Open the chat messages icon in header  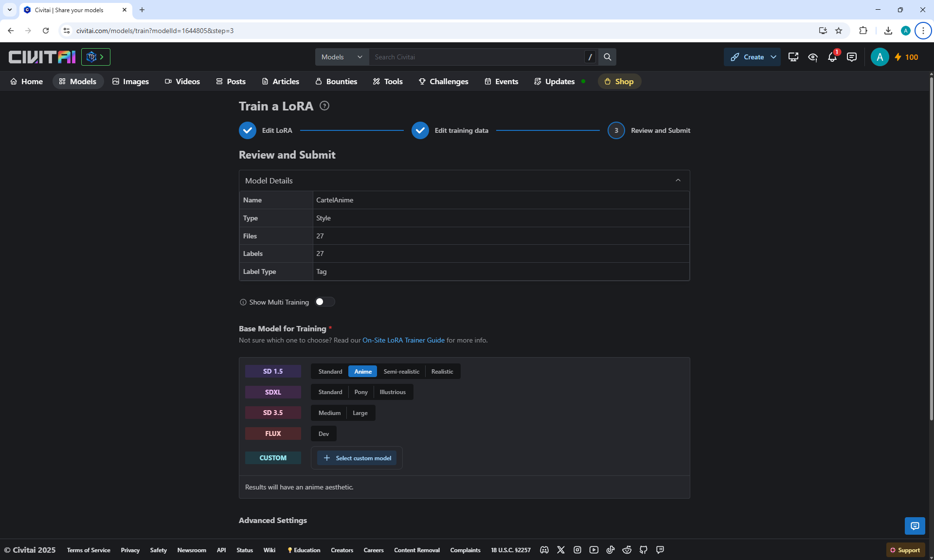pyautogui.click(x=851, y=57)
